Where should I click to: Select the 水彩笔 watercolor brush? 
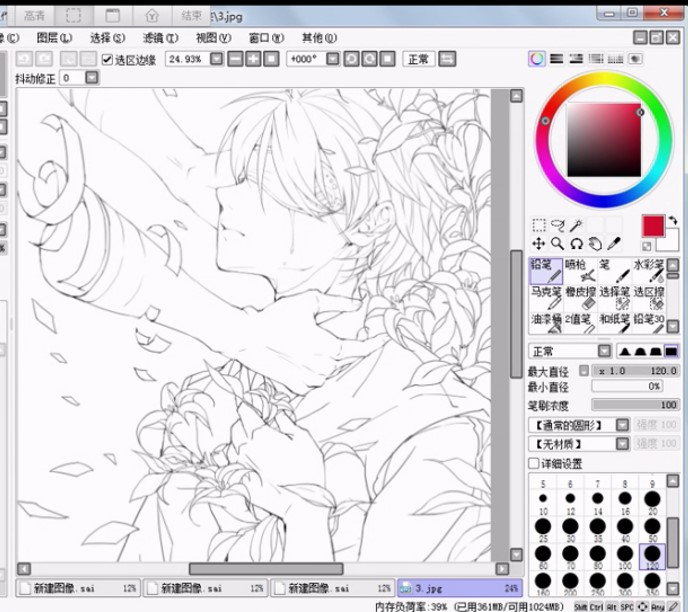click(x=649, y=271)
